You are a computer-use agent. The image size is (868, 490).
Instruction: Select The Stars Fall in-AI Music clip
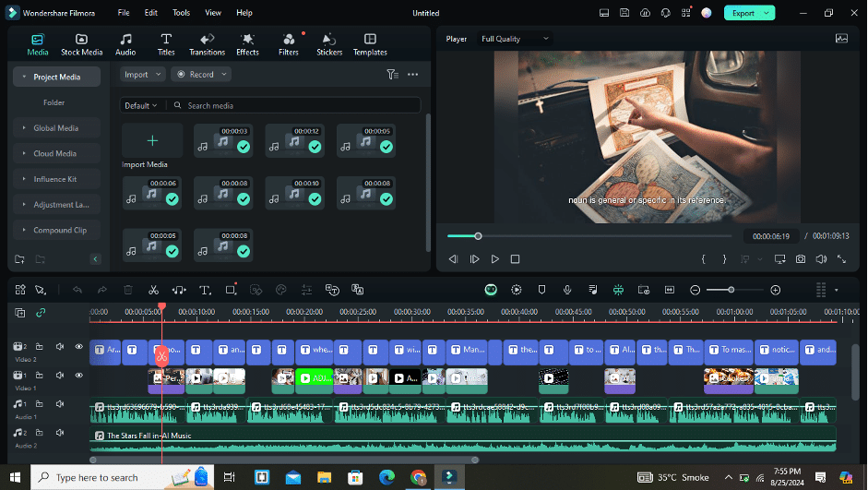[x=463, y=439]
